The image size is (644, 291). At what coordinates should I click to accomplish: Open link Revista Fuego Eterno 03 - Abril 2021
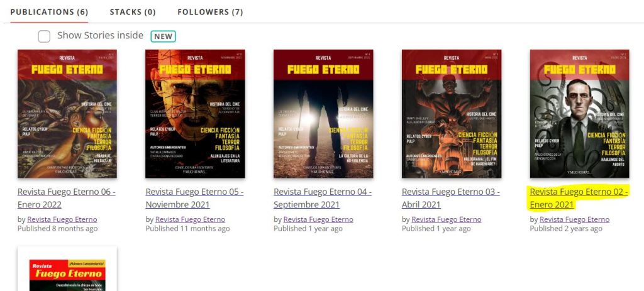450,198
